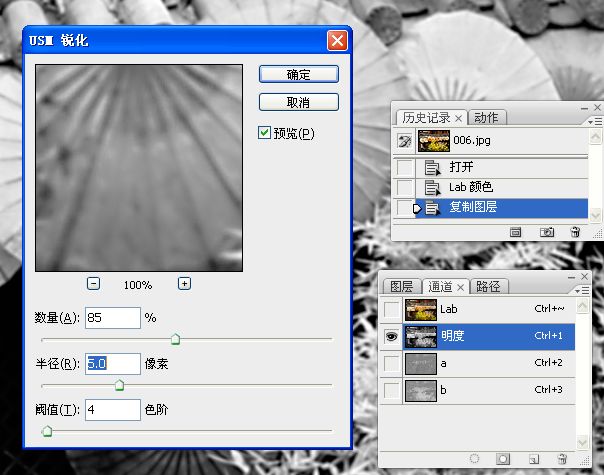Switch to the 动作 tab
This screenshot has height=475, width=604.
point(486,117)
